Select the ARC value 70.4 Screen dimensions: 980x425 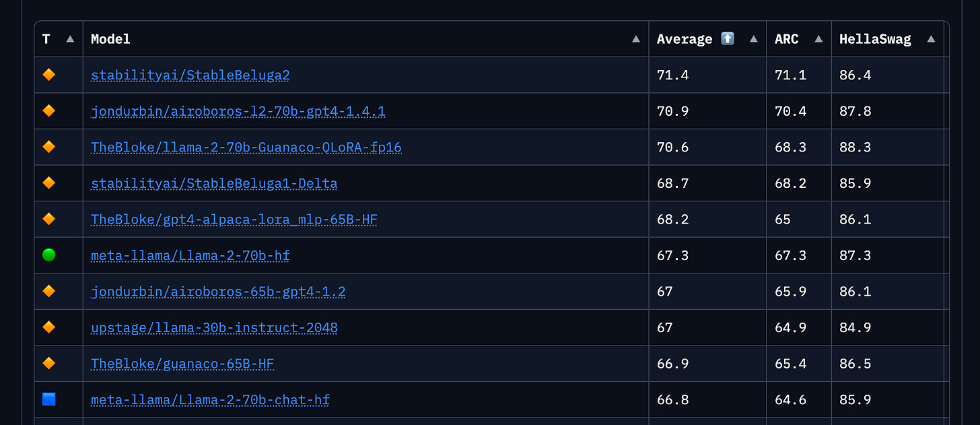(791, 111)
